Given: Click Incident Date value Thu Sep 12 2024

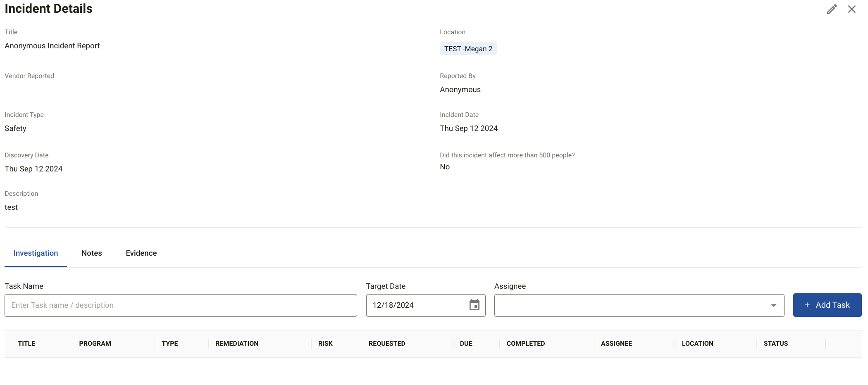Looking at the screenshot, I should [469, 128].
